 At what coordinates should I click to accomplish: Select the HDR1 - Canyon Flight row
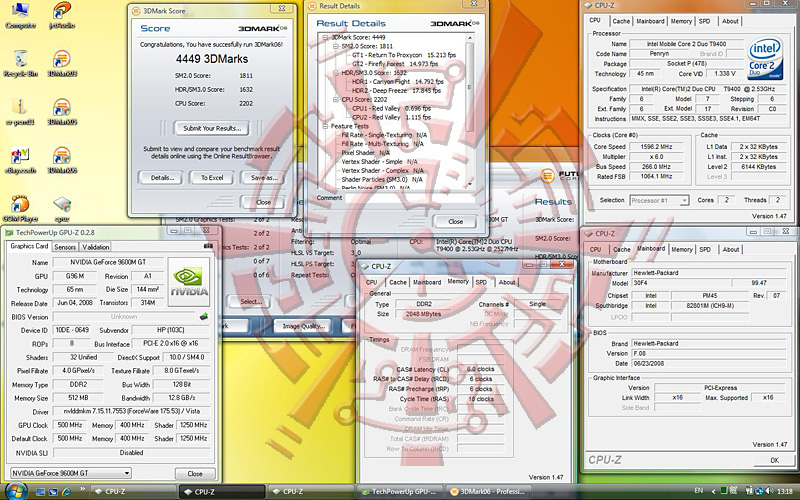pos(397,82)
